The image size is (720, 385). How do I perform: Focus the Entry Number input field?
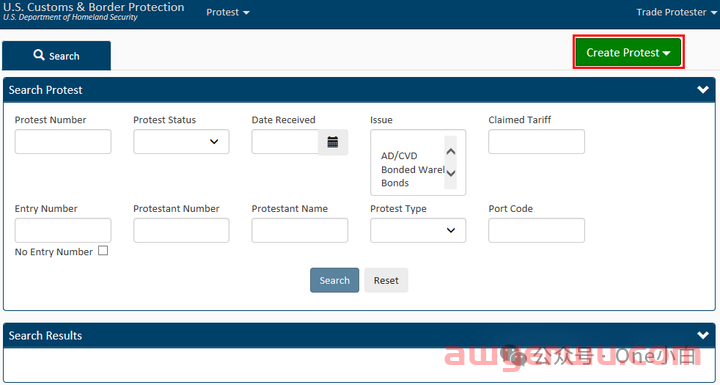pyautogui.click(x=63, y=230)
